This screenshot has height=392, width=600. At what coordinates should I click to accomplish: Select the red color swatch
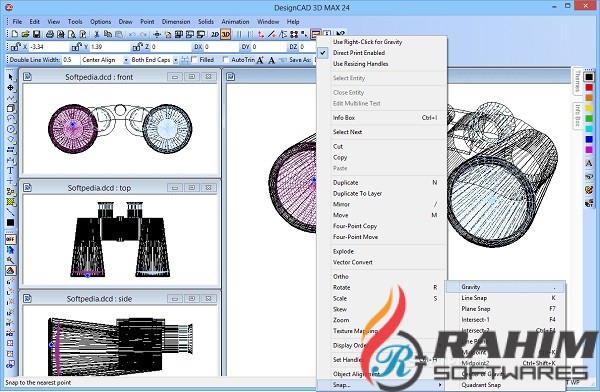[589, 88]
